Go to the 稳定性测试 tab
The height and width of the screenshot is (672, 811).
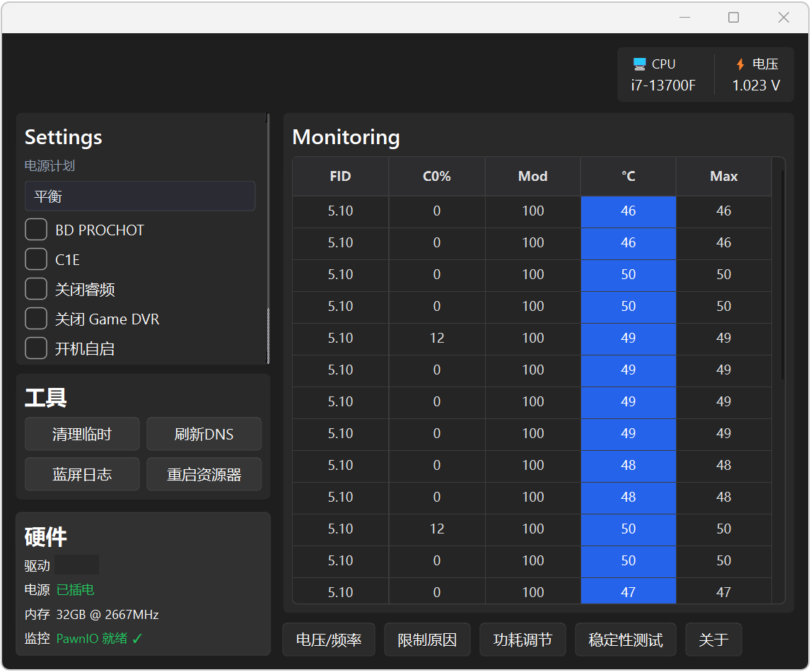(625, 640)
